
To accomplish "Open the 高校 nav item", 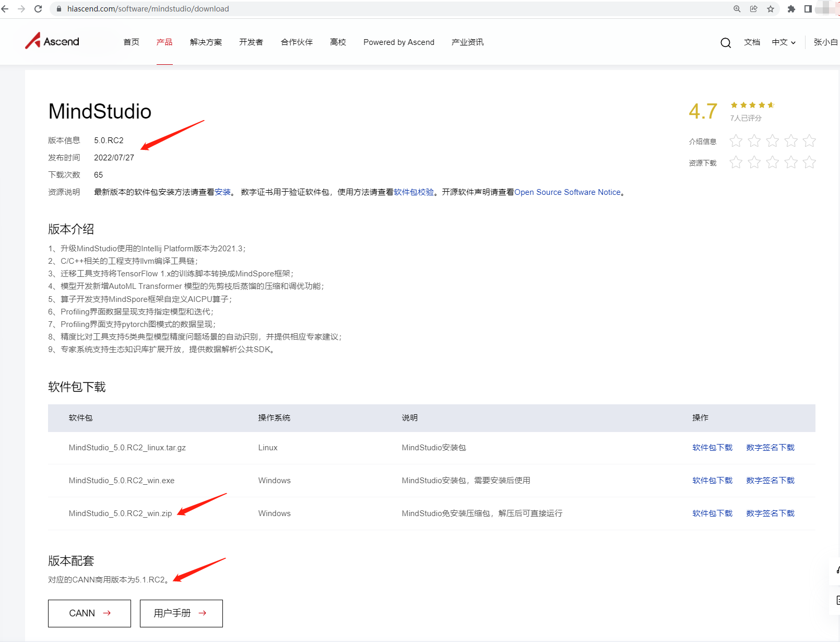I will pyautogui.click(x=338, y=42).
